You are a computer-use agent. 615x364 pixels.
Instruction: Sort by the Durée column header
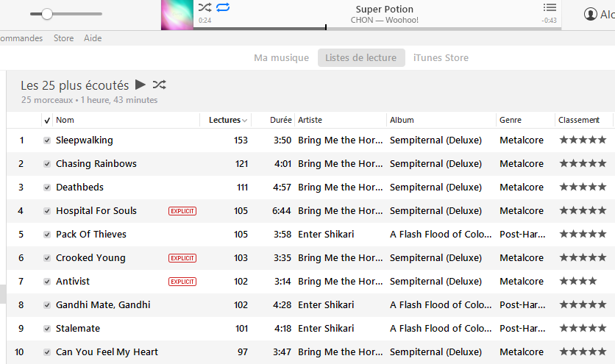click(x=281, y=120)
